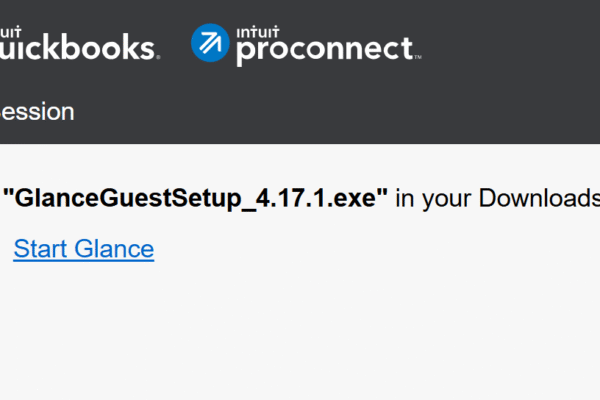Click the blue ProConnect arrow logo icon
Image resolution: width=600 pixels, height=400 pixels.
(x=211, y=44)
